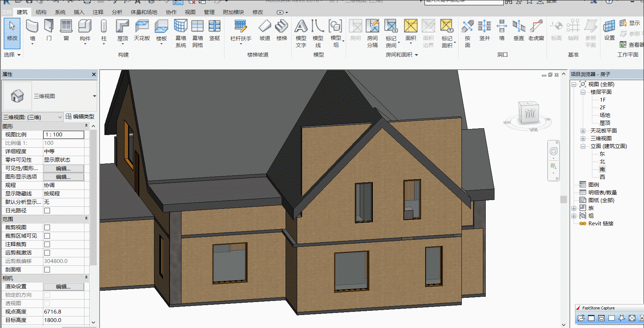Screen dimensions: 644x328
Task: Open the 注释 ribbon tab
Action: (98, 12)
